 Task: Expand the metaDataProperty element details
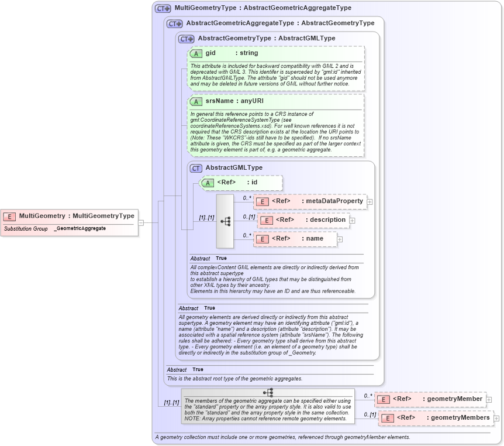[x=370, y=201]
